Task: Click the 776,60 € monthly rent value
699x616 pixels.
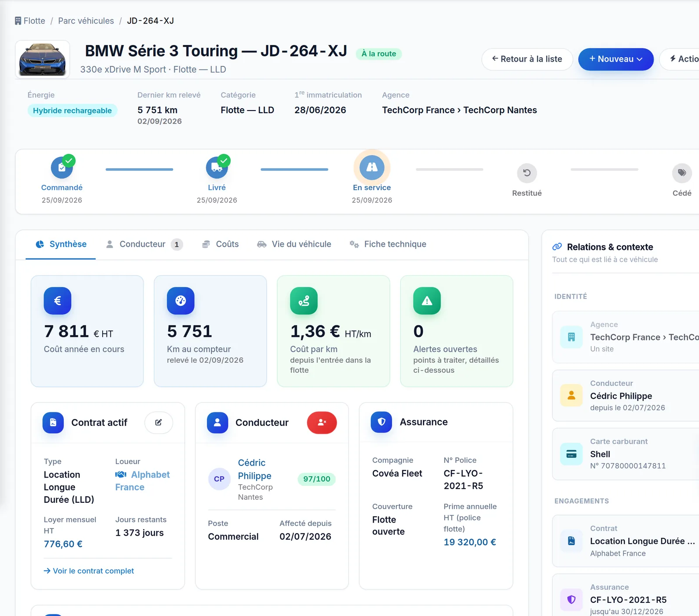Action: (63, 544)
